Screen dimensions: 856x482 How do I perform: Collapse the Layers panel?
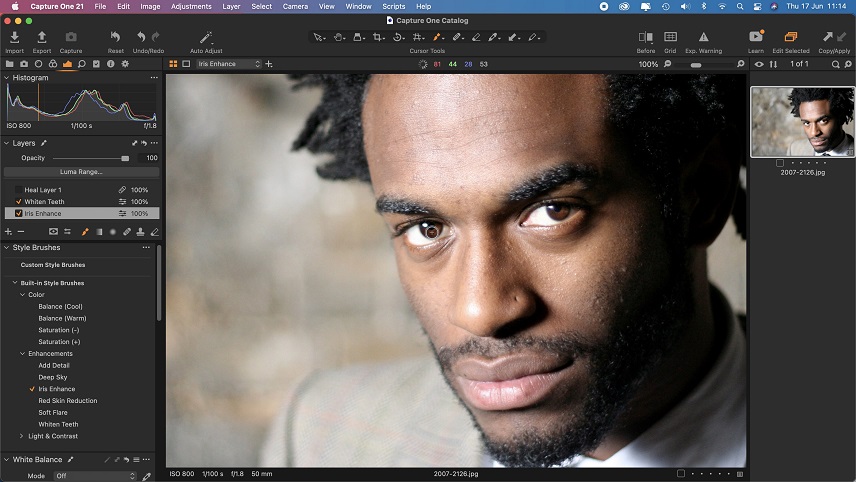pyautogui.click(x=7, y=143)
